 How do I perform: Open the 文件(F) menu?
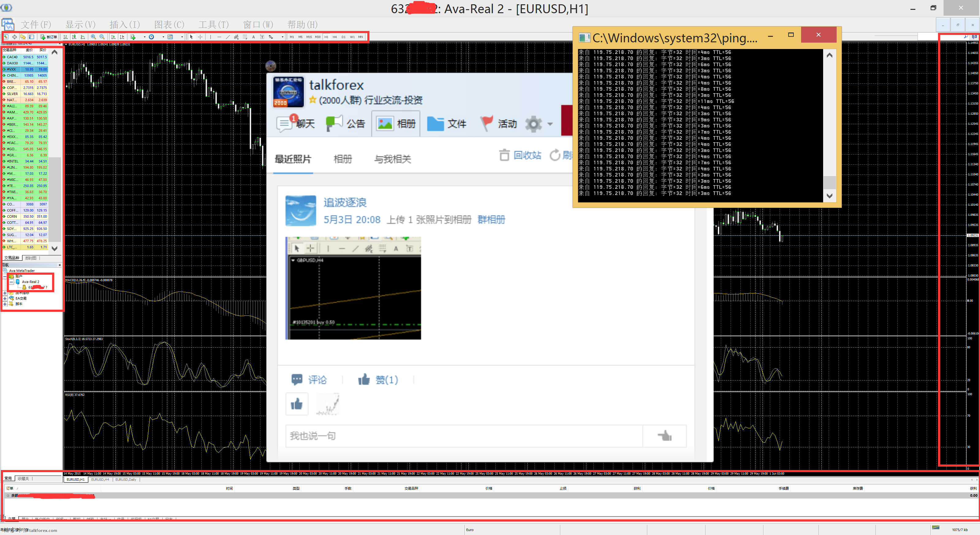36,25
